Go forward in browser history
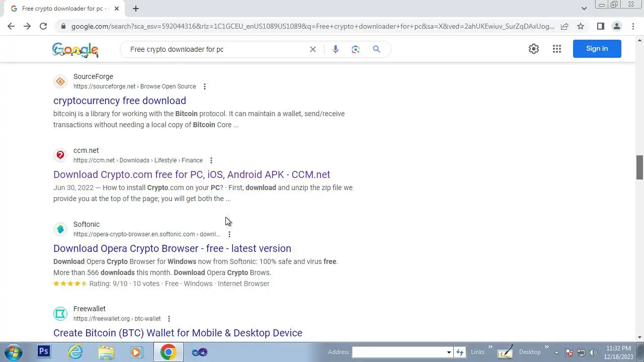Screen dimensions: 644x362 pyautogui.click(x=27, y=26)
